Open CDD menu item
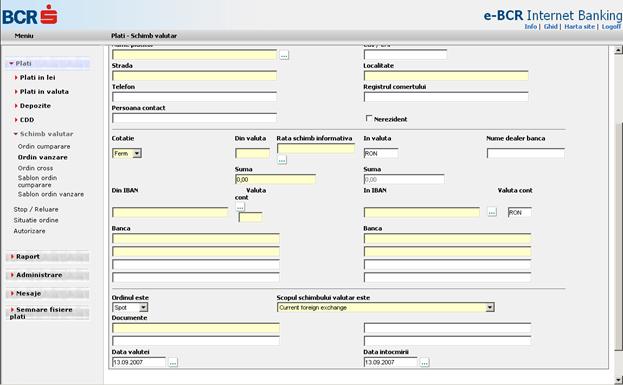The height and width of the screenshot is (385, 623). 27,120
